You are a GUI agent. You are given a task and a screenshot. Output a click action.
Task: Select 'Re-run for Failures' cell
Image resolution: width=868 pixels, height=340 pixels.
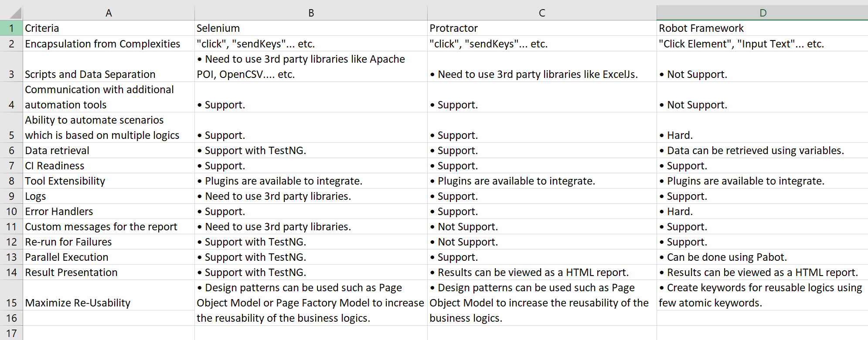pyautogui.click(x=109, y=242)
